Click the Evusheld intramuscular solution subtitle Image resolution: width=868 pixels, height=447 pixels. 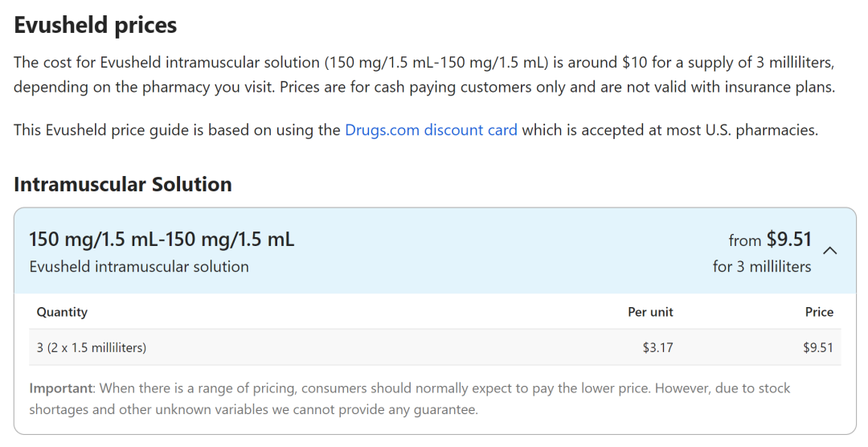coord(139,266)
